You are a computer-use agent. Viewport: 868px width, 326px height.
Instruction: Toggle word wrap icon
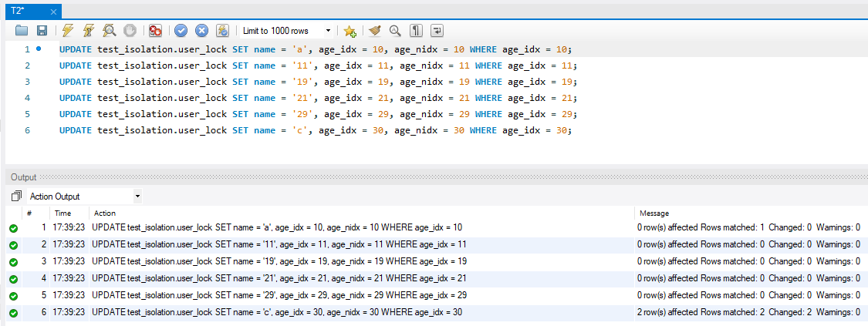pyautogui.click(x=437, y=30)
